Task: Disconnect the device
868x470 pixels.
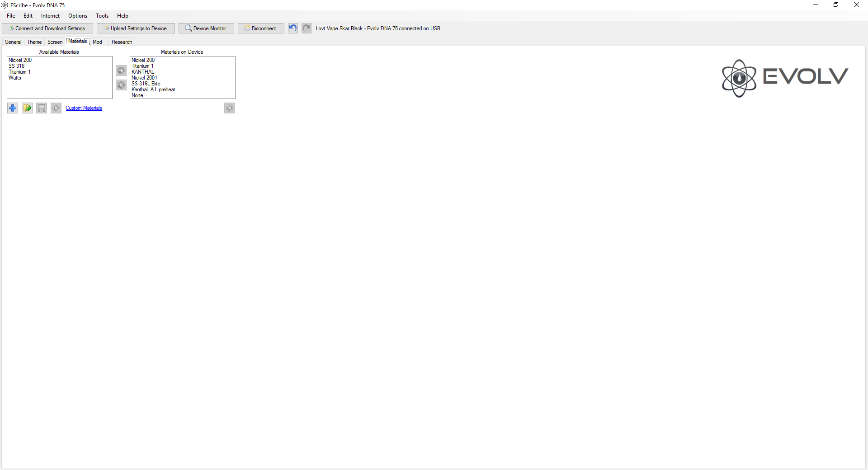Action: [261, 28]
